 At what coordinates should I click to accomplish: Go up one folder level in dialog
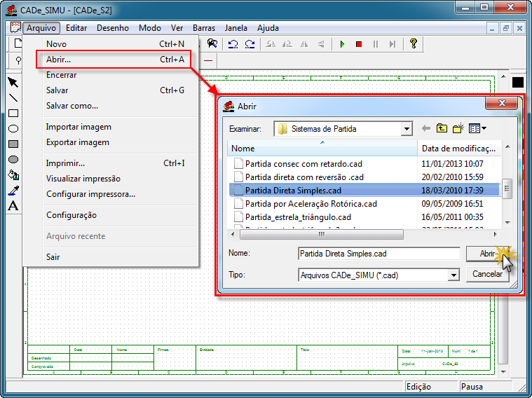442,129
